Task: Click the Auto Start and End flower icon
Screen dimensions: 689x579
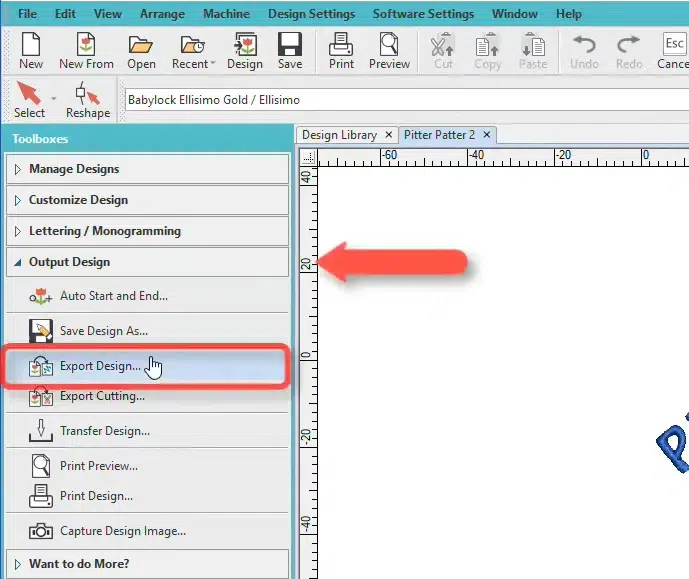Action: point(40,297)
